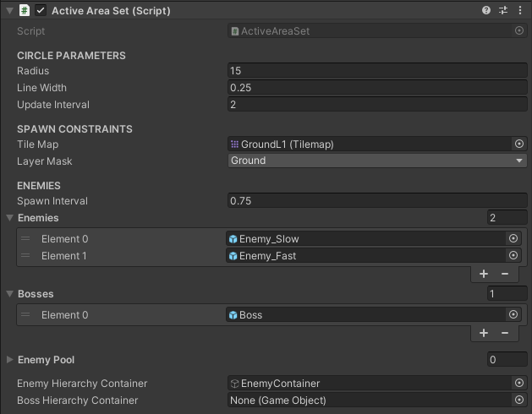Viewport: 532px width, 414px height.
Task: Edit the Line Width value field
Action: tap(377, 88)
